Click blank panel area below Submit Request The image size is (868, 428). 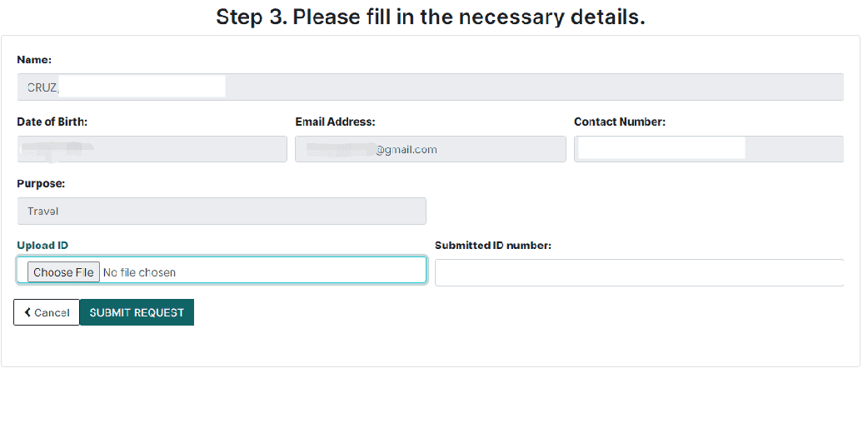coord(333,346)
